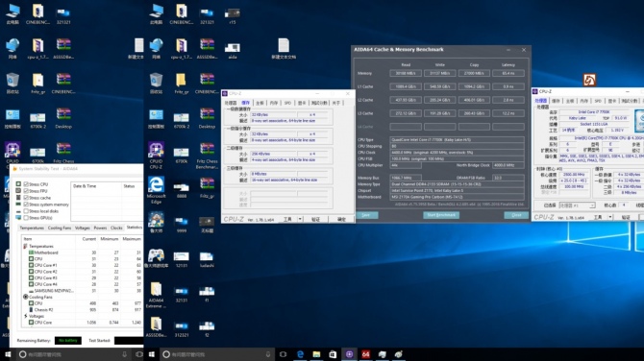Open the f1 desktop image file
The image size is (644, 361).
[x=207, y=294]
